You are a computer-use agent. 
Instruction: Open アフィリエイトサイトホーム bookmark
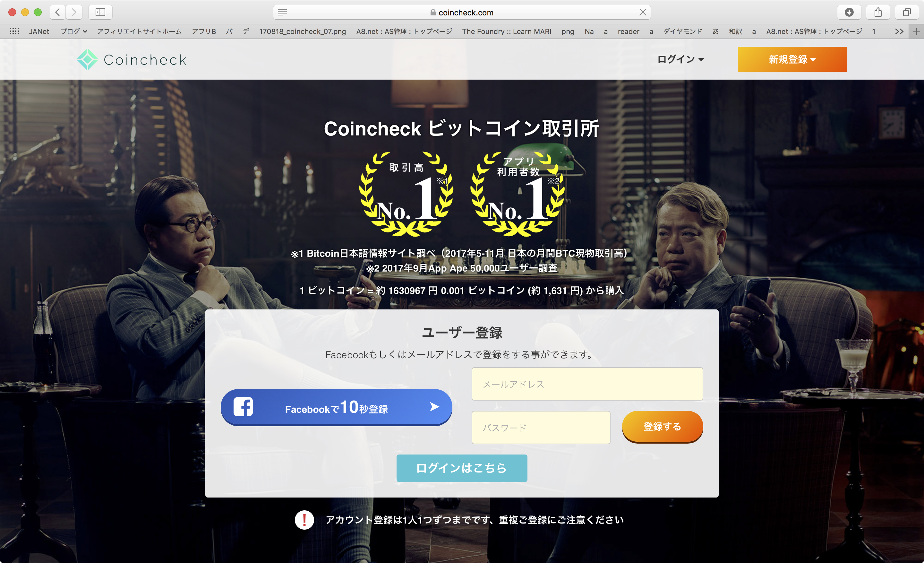[x=139, y=31]
